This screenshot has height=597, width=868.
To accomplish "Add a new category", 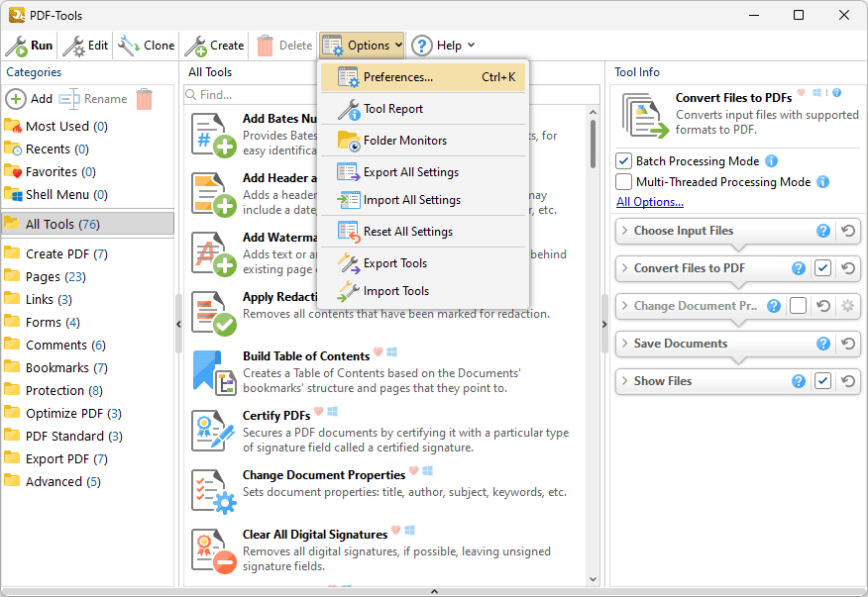I will pyautogui.click(x=30, y=99).
